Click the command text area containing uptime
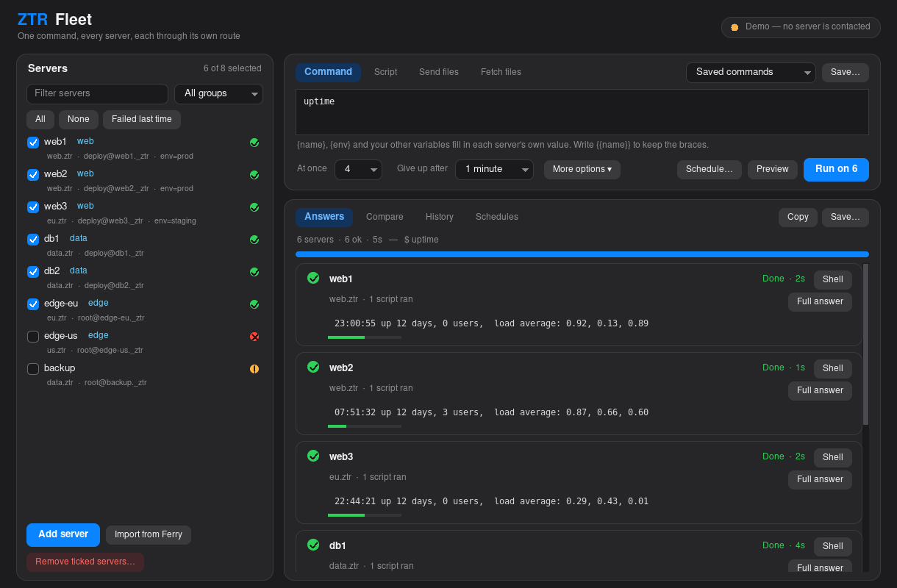Viewport: 897px width, 588px height. (x=582, y=112)
